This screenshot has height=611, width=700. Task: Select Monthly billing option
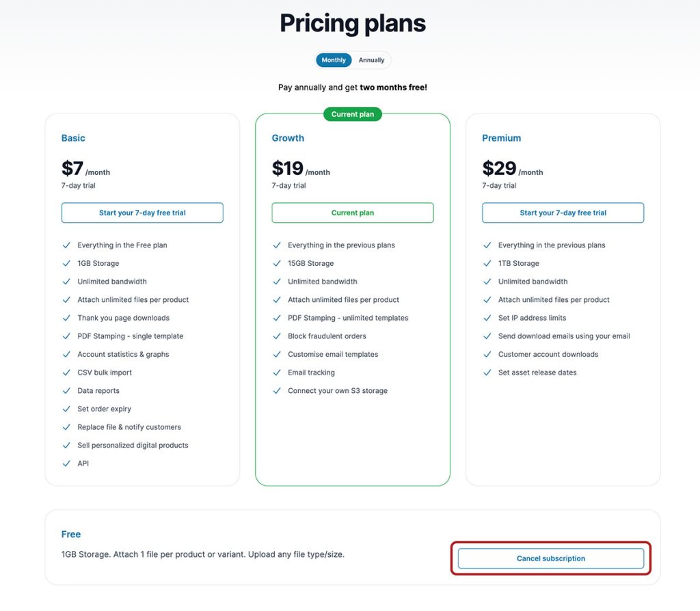point(334,60)
